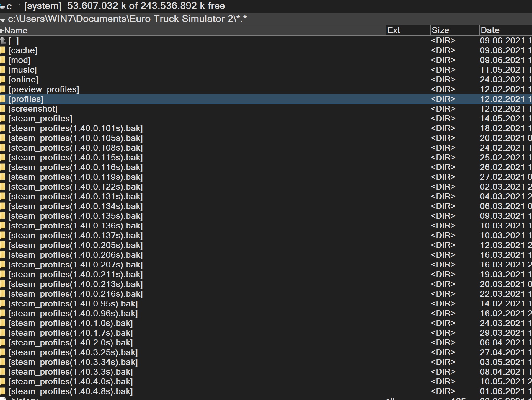
Task: Select folder icon of steam_profiles(1.40.0.122s).bak
Action: tap(3, 187)
